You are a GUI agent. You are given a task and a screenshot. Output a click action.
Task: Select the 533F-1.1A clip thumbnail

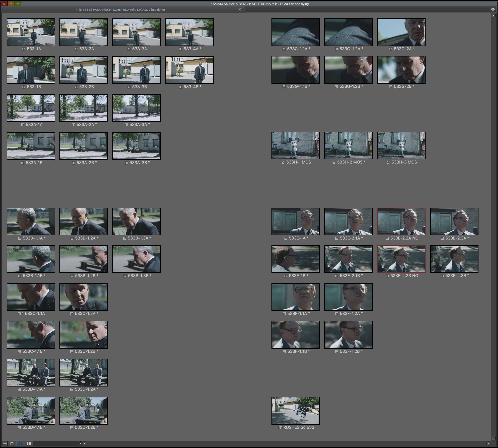pos(296,297)
